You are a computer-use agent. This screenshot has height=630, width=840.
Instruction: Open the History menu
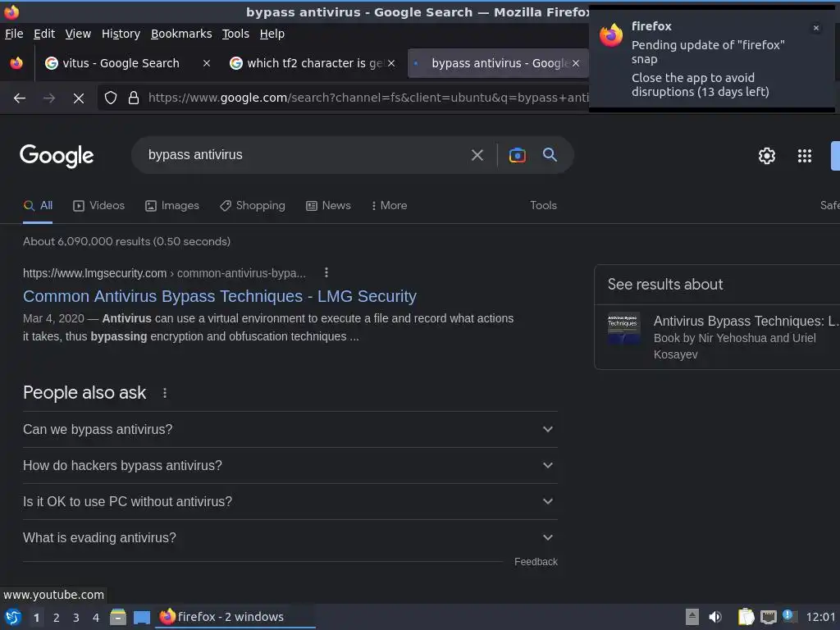(121, 34)
